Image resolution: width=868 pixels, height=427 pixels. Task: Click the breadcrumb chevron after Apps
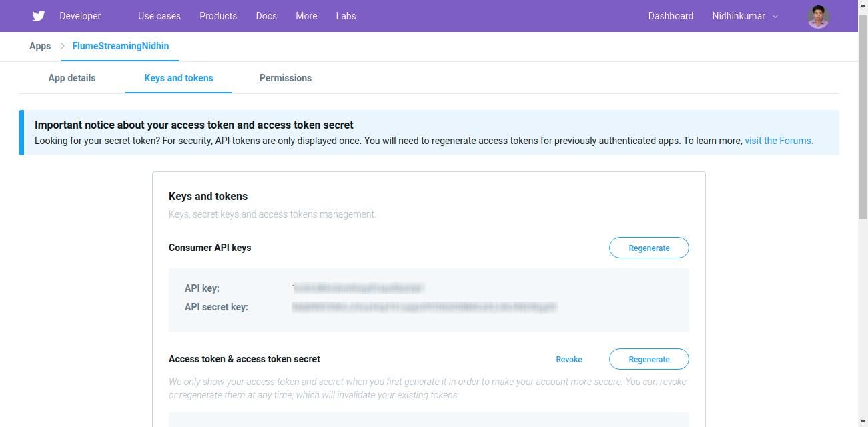[x=62, y=46]
